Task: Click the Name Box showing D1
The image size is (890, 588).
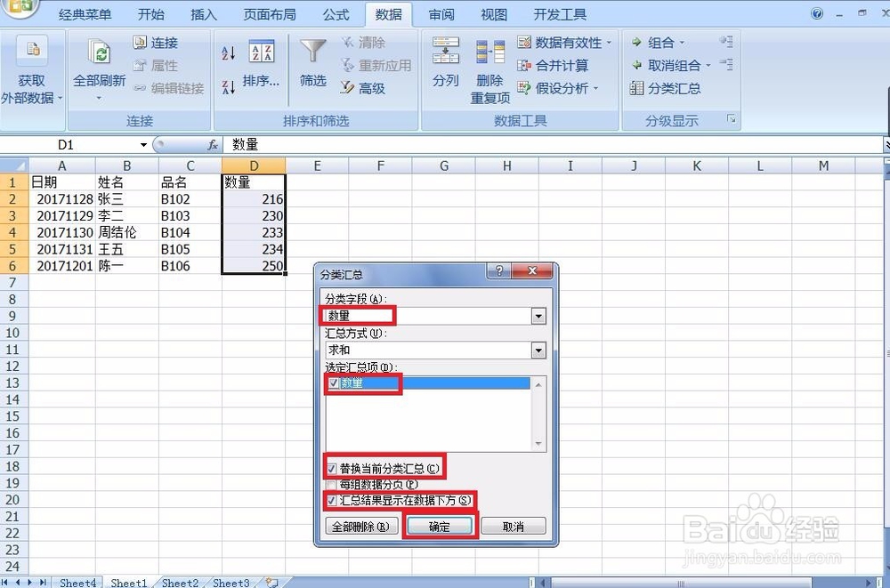Action: pos(67,144)
